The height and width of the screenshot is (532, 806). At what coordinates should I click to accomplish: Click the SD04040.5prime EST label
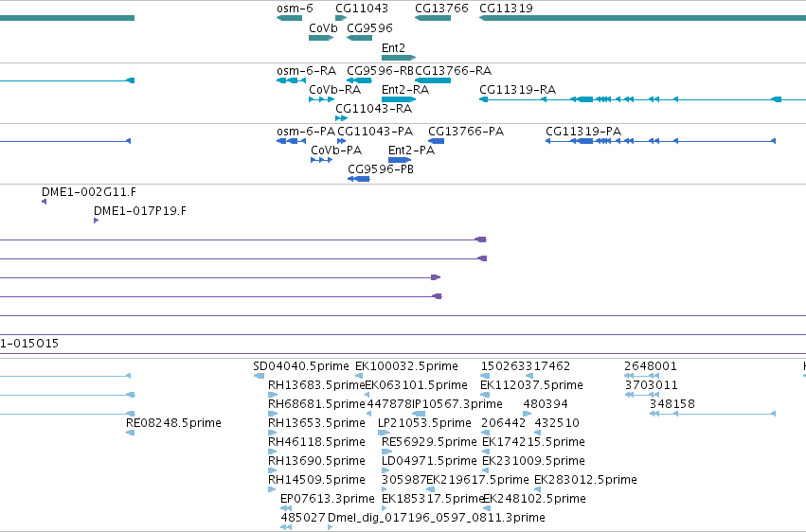tap(301, 366)
